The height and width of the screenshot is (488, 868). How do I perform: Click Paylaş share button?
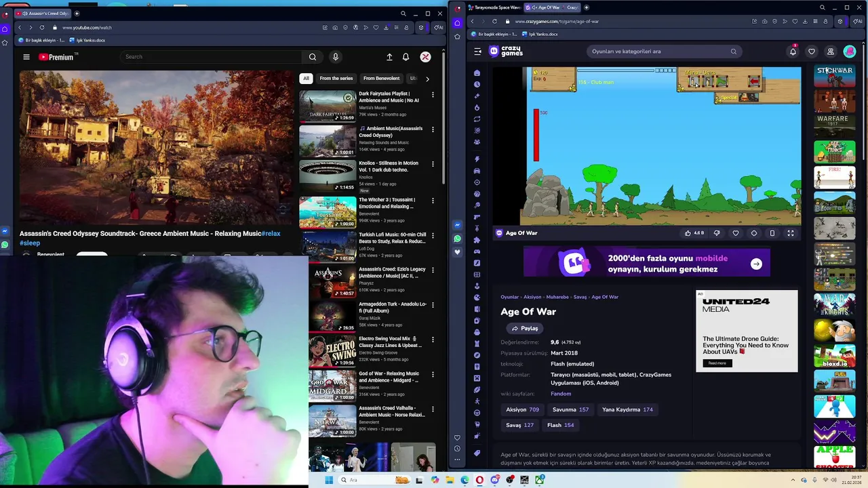tap(525, 329)
